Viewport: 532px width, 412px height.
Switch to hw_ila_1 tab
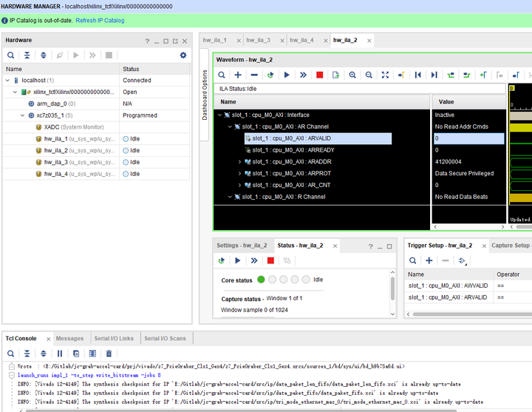coord(215,40)
